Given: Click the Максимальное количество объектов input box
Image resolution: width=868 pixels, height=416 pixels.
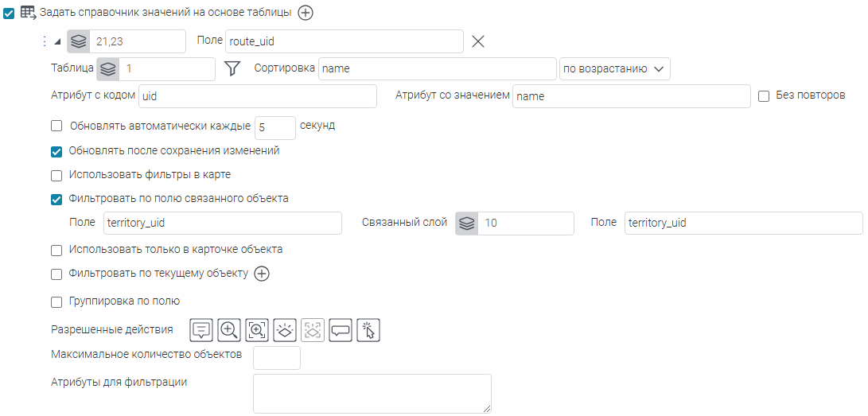Looking at the screenshot, I should coord(276,358).
